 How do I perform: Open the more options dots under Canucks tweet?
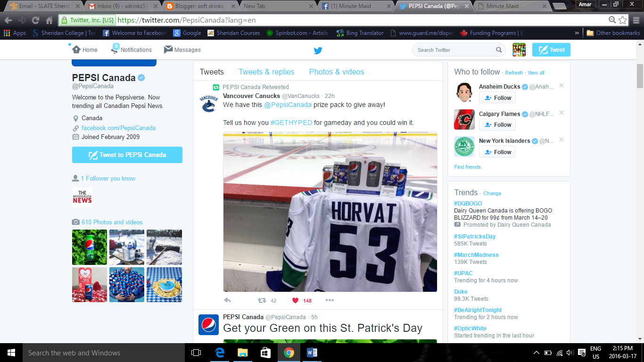pos(330,300)
